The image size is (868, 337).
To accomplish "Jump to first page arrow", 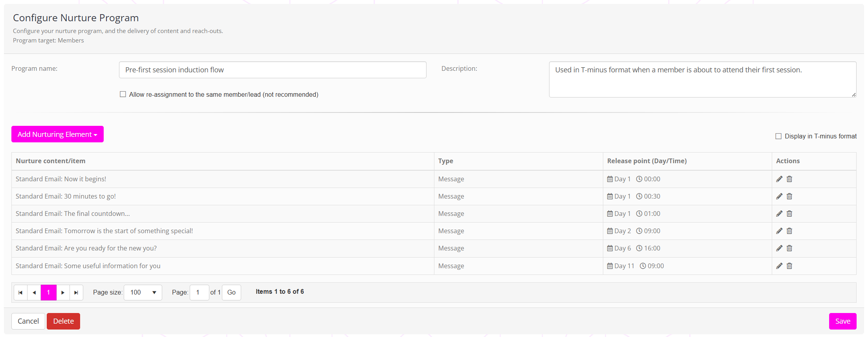I will tap(20, 293).
